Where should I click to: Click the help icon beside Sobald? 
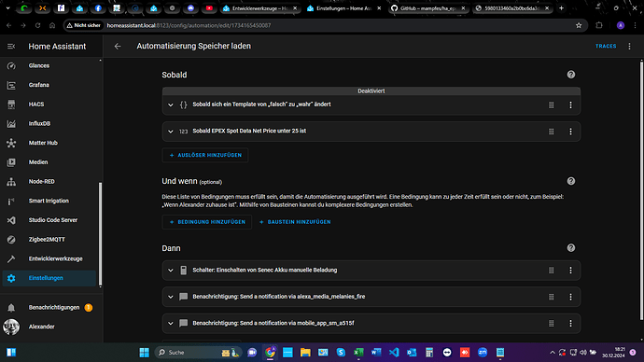571,75
